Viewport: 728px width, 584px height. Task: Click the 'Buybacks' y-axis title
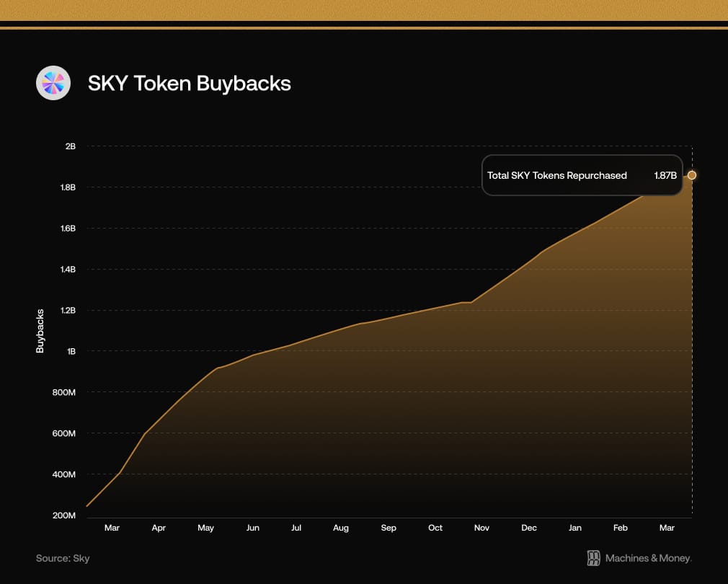tap(40, 331)
